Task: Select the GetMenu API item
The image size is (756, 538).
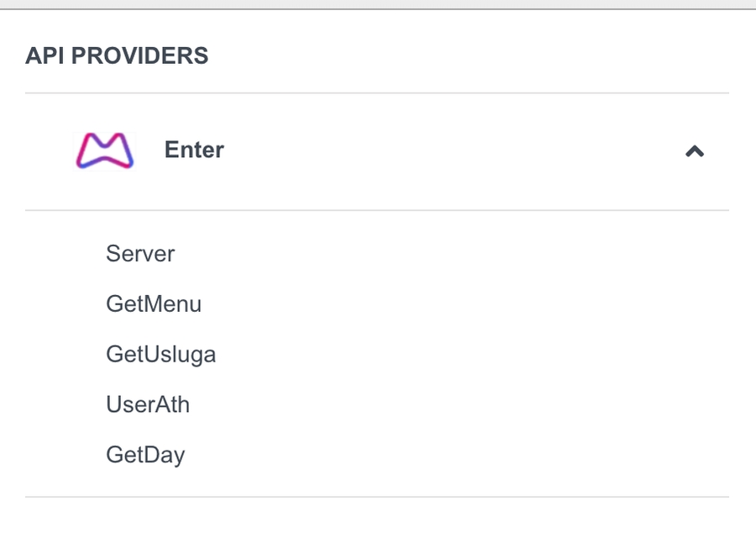Action: 154,303
